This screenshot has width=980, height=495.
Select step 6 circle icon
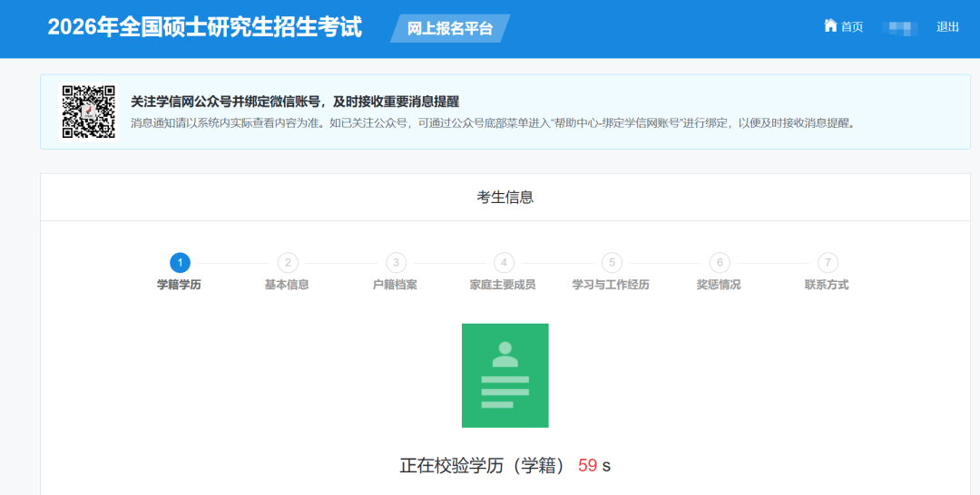pyautogui.click(x=720, y=263)
